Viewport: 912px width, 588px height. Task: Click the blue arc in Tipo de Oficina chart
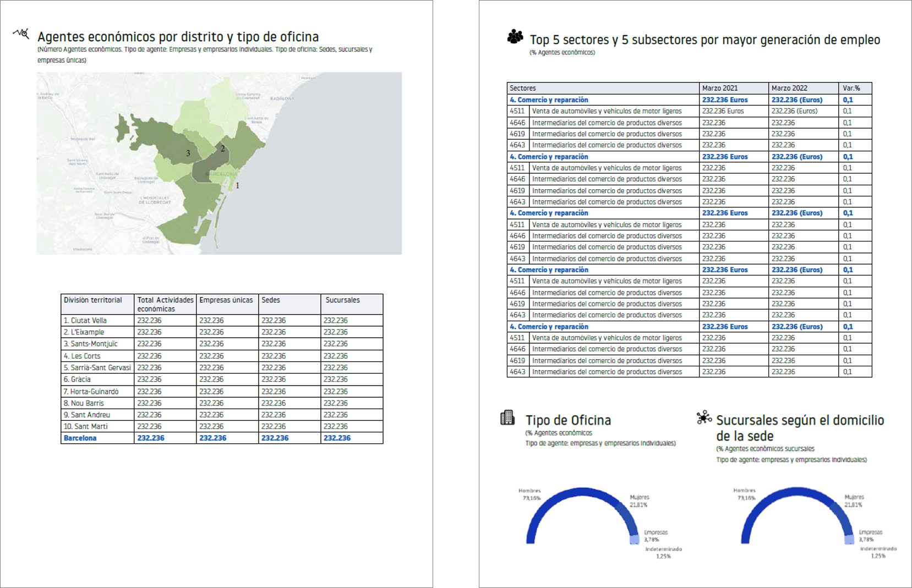coord(581,491)
